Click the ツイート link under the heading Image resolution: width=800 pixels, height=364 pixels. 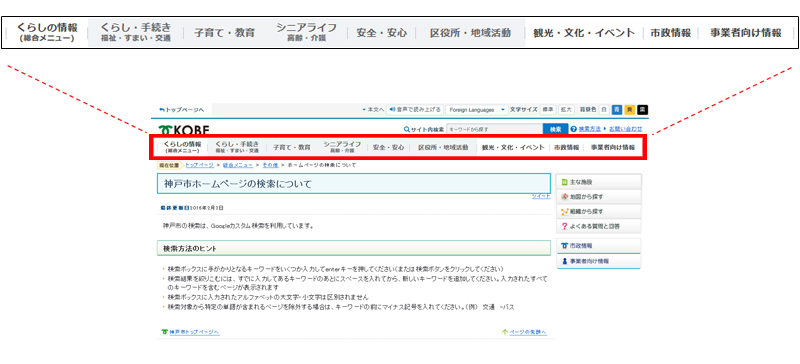coord(541,196)
